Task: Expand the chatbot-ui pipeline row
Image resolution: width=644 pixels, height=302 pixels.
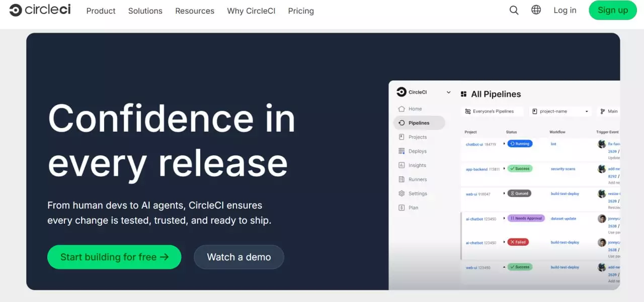Action: (504, 144)
